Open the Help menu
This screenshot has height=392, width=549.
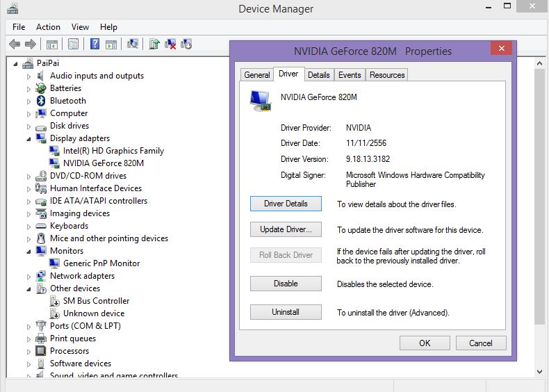[x=108, y=27]
